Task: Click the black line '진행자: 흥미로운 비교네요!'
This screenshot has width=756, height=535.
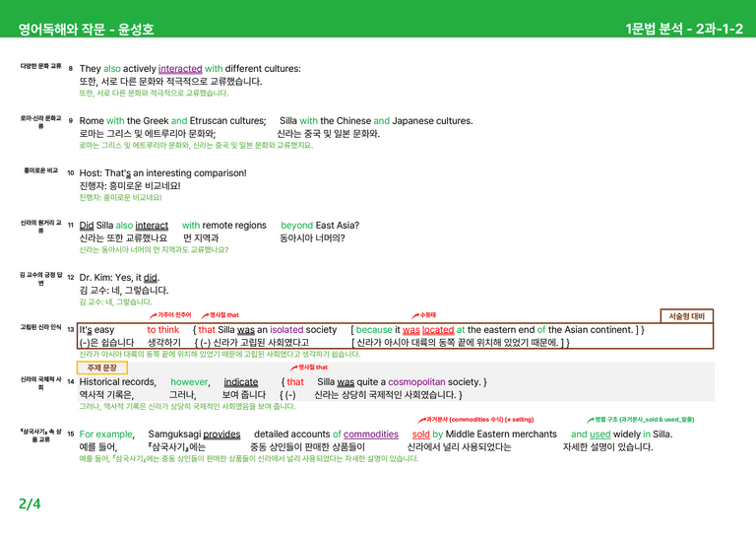Action: click(x=130, y=186)
